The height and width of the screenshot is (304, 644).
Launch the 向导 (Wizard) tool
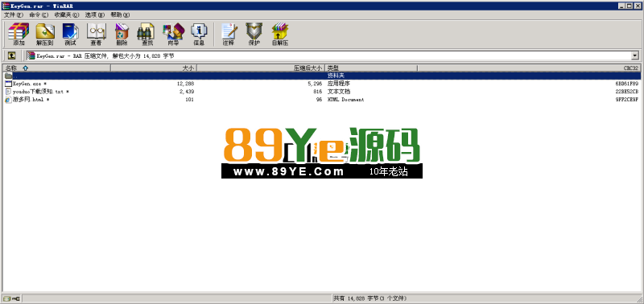173,34
